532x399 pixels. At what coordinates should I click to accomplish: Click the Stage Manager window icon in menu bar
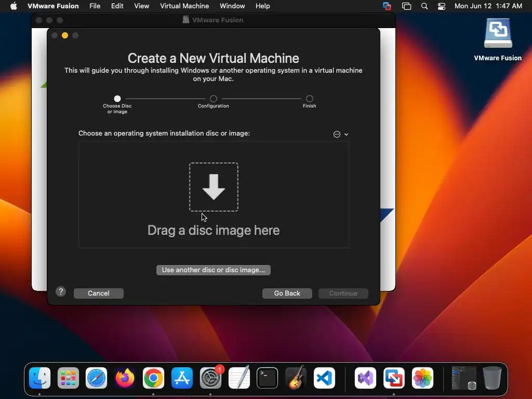coord(406,6)
